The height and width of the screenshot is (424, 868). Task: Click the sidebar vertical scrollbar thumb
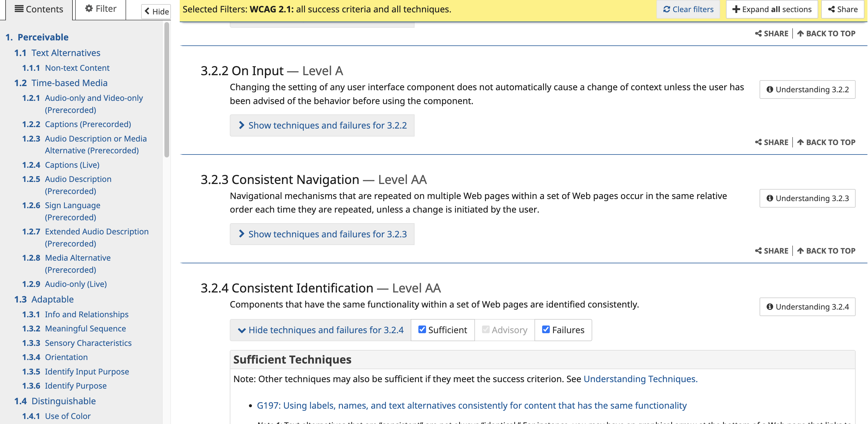[166, 89]
